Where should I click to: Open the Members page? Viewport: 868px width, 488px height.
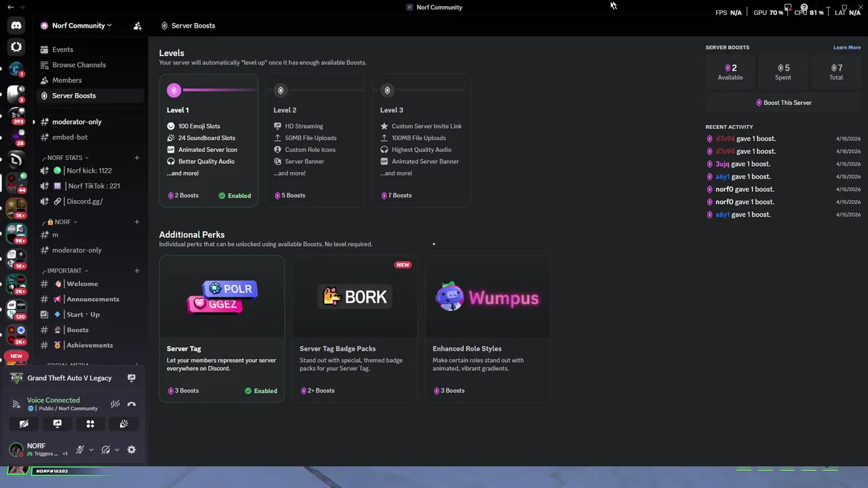tap(90, 80)
